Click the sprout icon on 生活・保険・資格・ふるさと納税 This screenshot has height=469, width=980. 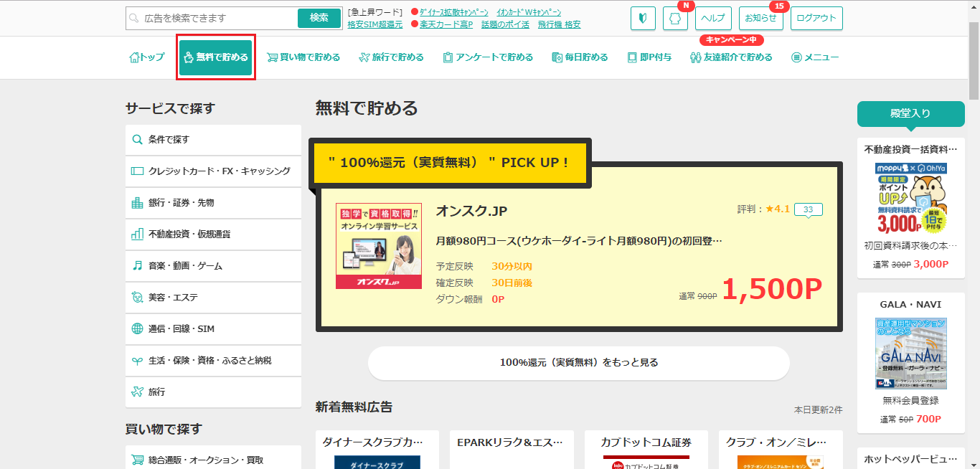tap(137, 361)
